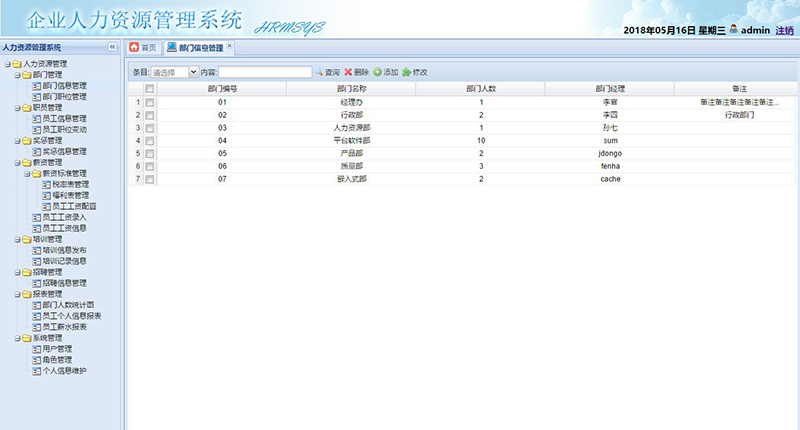Open 招聘信息管理 in the tree
Viewport: 800px width, 430px height.
(x=64, y=283)
